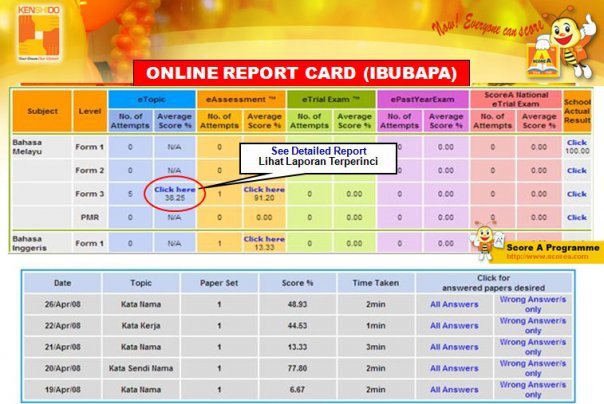The height and width of the screenshot is (404, 604).
Task: Open eAssessment 'Click here' 13.33 for Bahasa Inggeris
Action: point(263,243)
